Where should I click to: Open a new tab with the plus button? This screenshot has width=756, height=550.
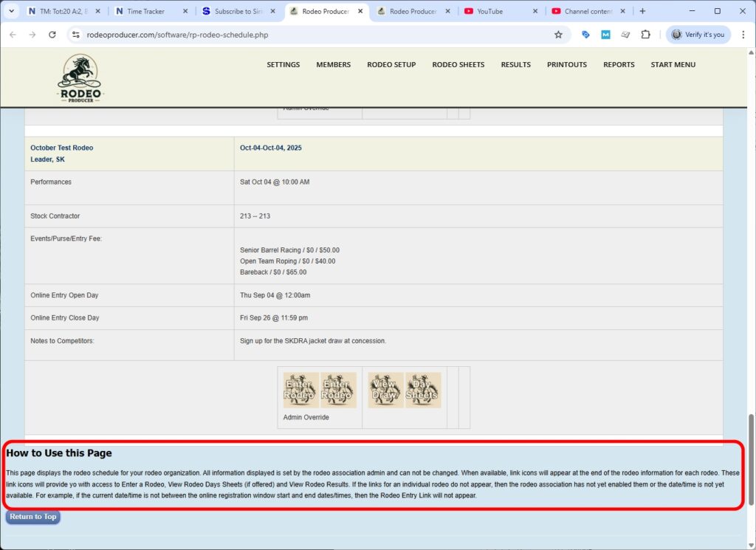coord(642,11)
